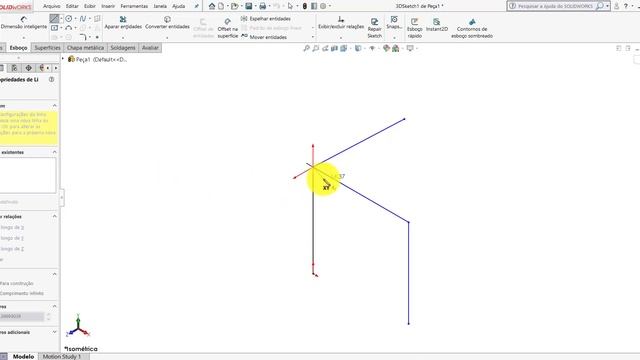Click Espelhar entidades
This screenshot has height=360, width=640.
pyautogui.click(x=266, y=19)
